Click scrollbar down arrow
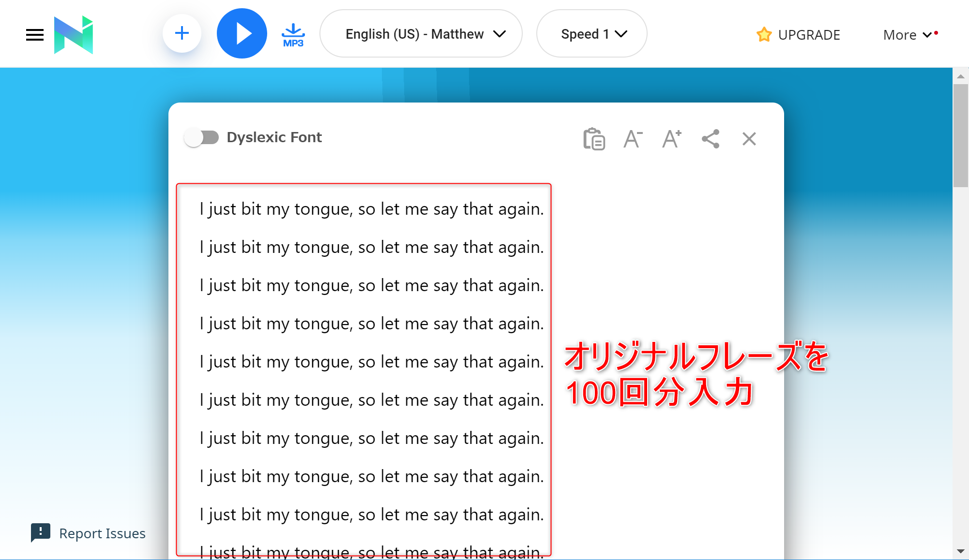969x560 pixels. [x=961, y=551]
